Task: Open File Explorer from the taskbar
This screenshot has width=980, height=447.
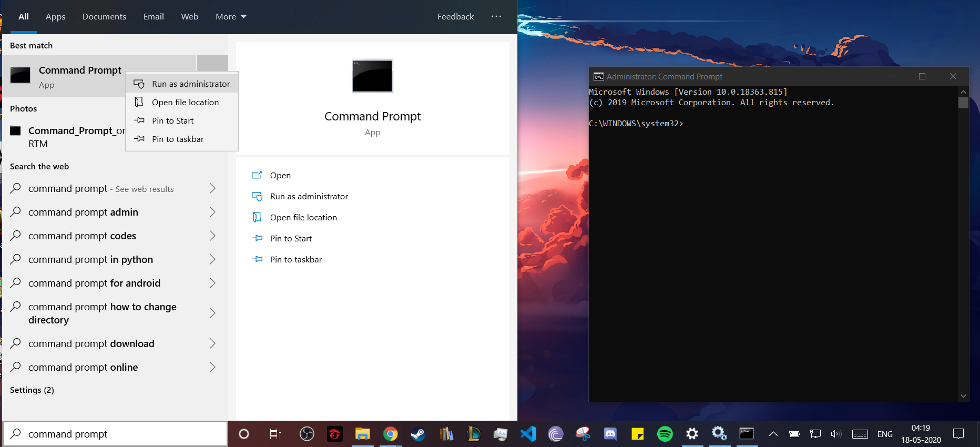Action: click(362, 434)
